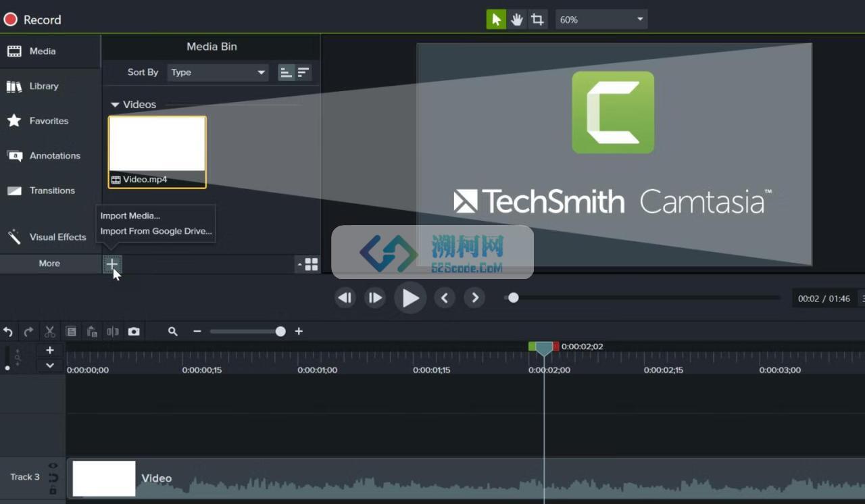The height and width of the screenshot is (504, 865).
Task: Select the Video.mp4 thumbnail
Action: tap(157, 152)
